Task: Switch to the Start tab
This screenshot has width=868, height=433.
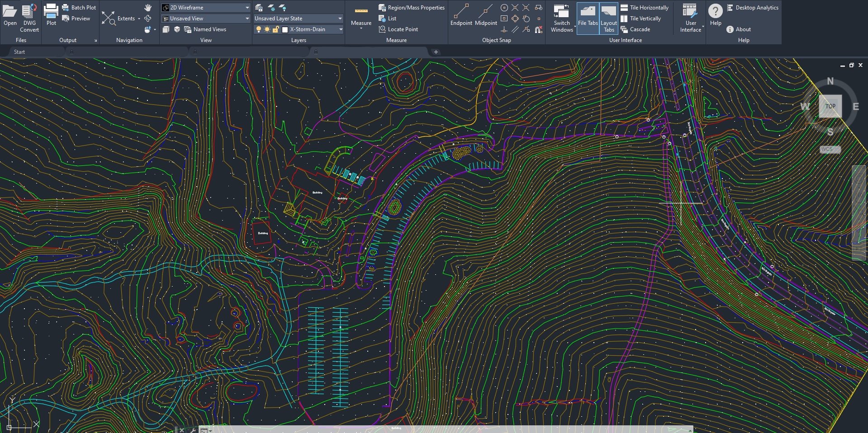Action: [x=19, y=52]
